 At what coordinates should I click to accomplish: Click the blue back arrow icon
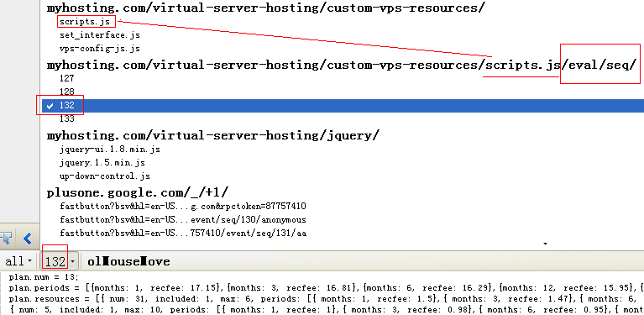[28, 238]
